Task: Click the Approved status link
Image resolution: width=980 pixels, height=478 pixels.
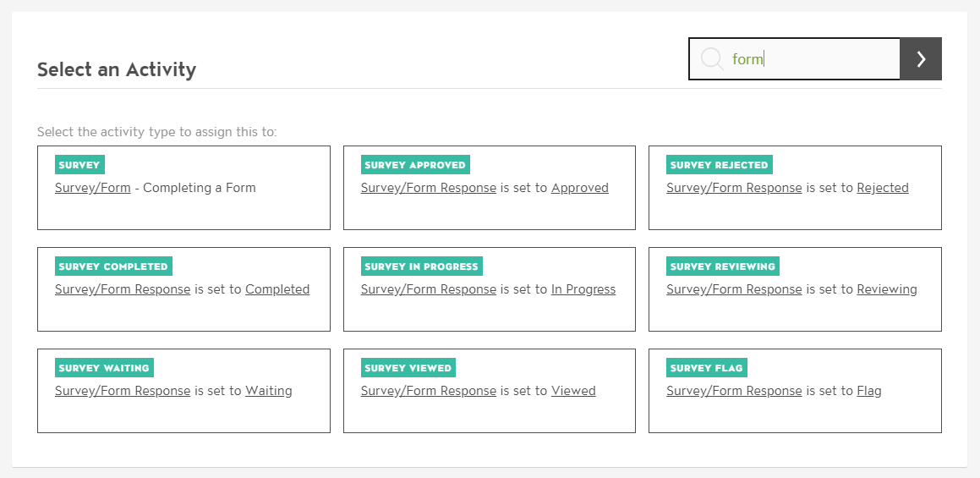Action: [579, 188]
